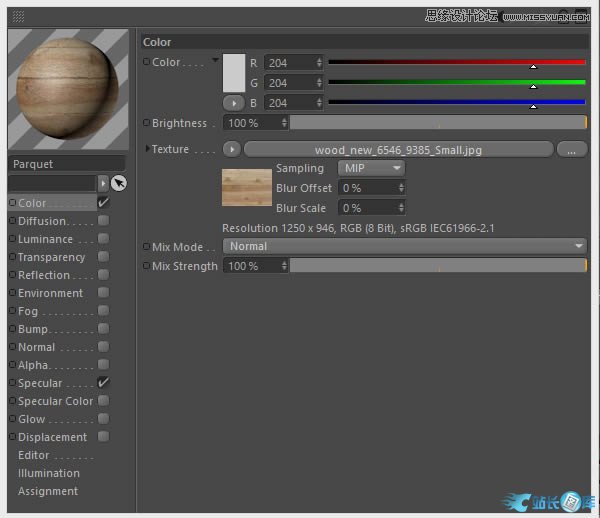Open the texture options round arrow button
The width and height of the screenshot is (600, 518).
pos(232,150)
